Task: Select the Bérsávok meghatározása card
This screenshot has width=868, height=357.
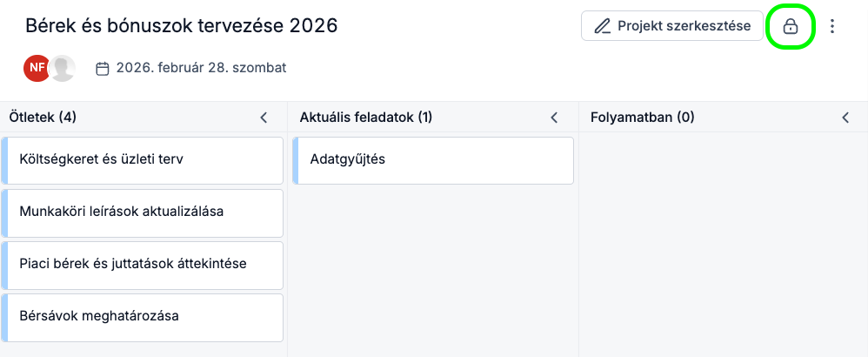Action: click(99, 316)
